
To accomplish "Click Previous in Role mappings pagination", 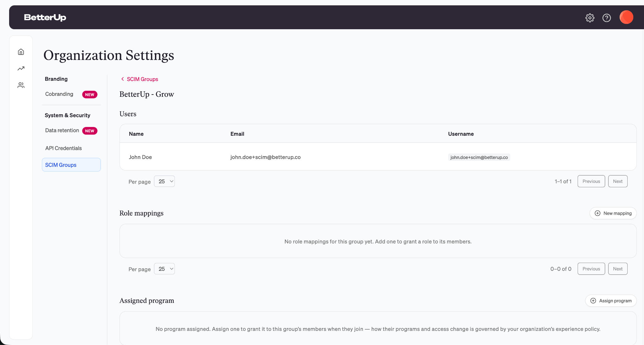I will point(591,269).
